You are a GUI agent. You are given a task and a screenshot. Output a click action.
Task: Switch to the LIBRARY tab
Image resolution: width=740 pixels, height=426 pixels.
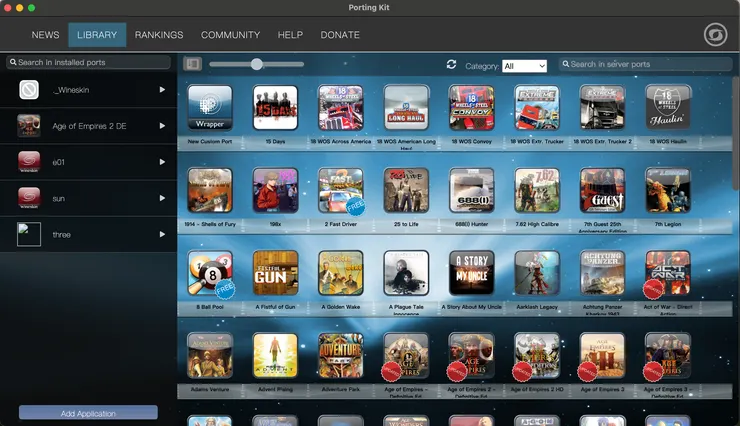(97, 35)
